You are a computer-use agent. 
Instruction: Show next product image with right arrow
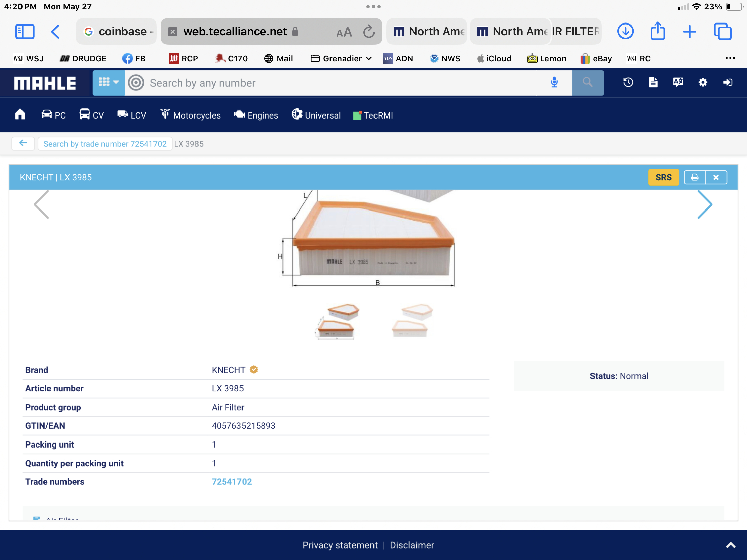pos(704,204)
